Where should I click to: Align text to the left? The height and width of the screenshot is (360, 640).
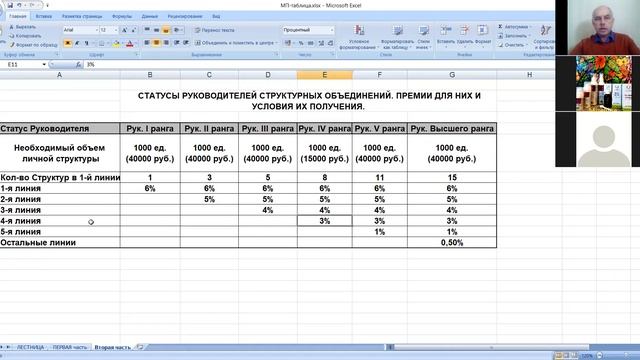point(147,43)
